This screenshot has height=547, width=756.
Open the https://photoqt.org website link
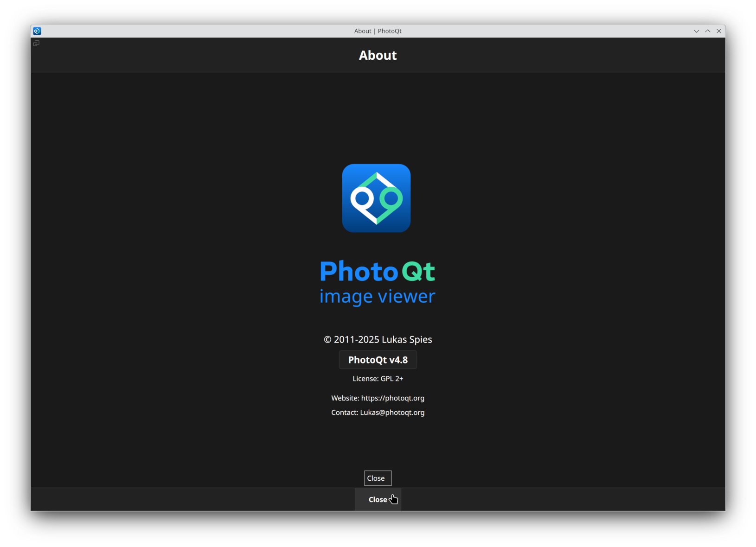coord(392,398)
